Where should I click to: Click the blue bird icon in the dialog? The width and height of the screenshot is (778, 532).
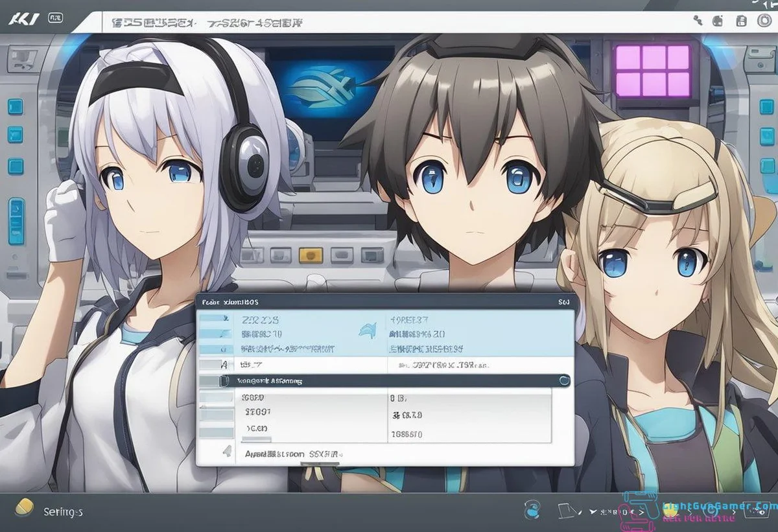click(x=368, y=330)
